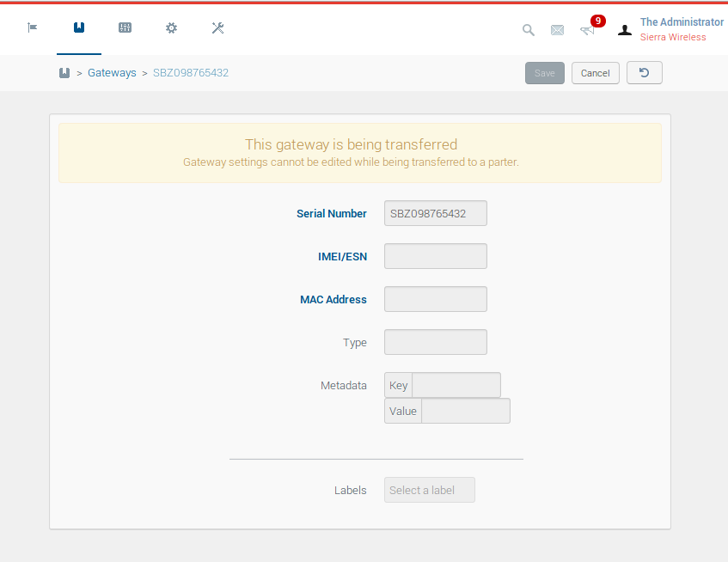Click the Value addon label in Metadata
The height and width of the screenshot is (562, 728).
pos(403,411)
